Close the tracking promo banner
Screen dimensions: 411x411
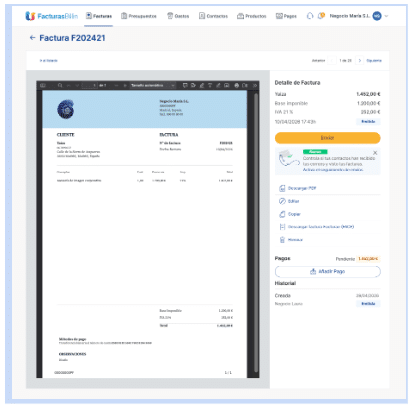375,153
